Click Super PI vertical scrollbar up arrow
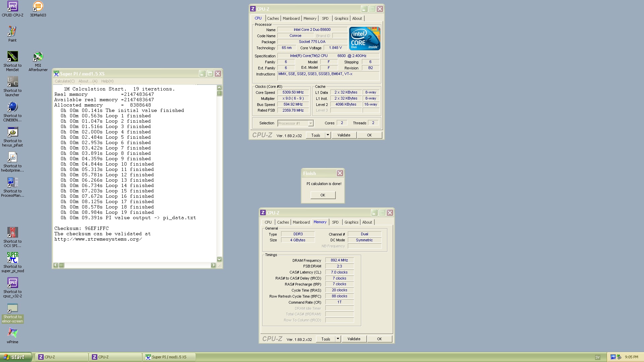 click(x=219, y=88)
